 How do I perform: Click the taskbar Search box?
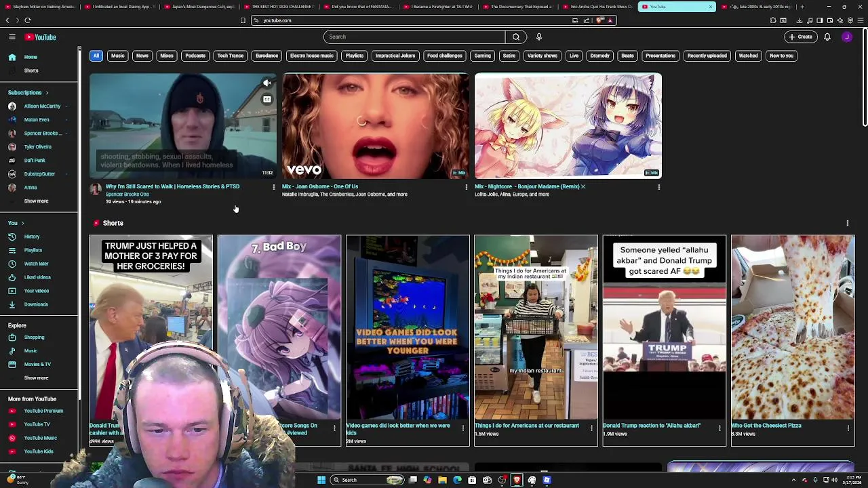click(368, 480)
